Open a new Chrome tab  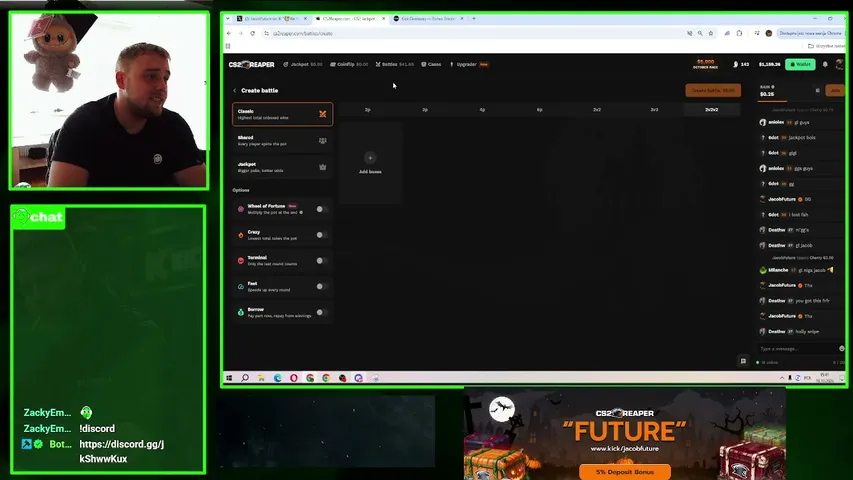pyautogui.click(x=474, y=19)
